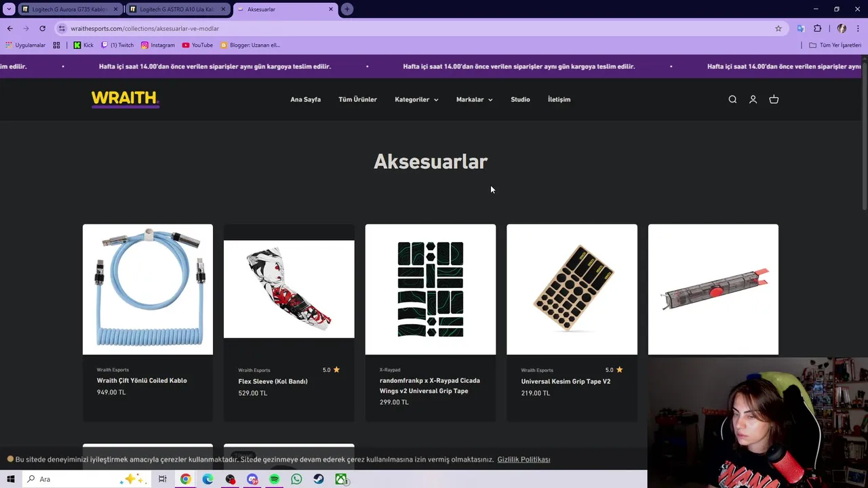Open Universal Kesim Grip Tape V2 link
Image resolution: width=868 pixels, height=488 pixels.
(566, 382)
